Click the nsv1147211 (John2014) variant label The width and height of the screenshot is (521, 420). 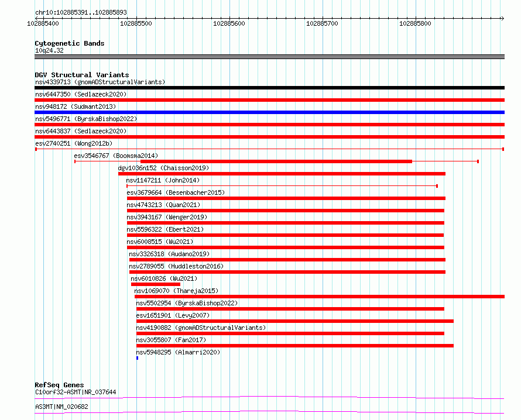[x=163, y=180]
